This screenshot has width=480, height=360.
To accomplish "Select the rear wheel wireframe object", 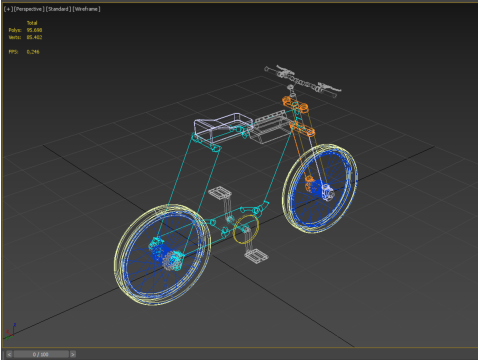I will [x=162, y=255].
